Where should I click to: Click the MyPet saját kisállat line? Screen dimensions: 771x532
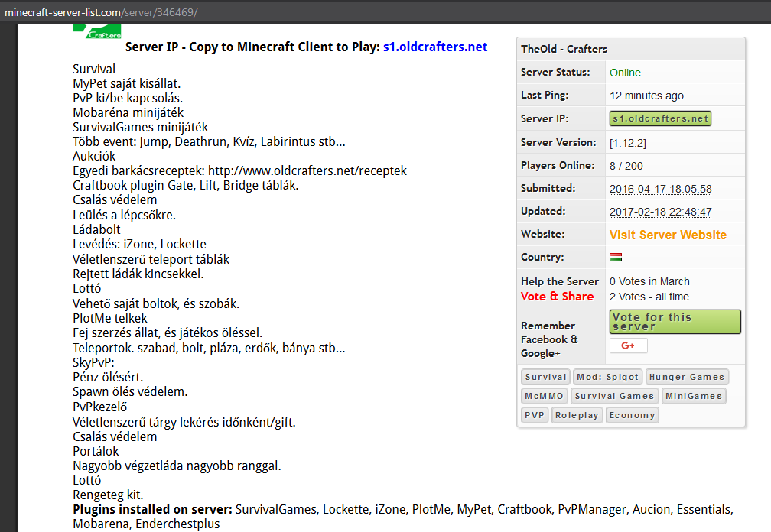[x=127, y=83]
